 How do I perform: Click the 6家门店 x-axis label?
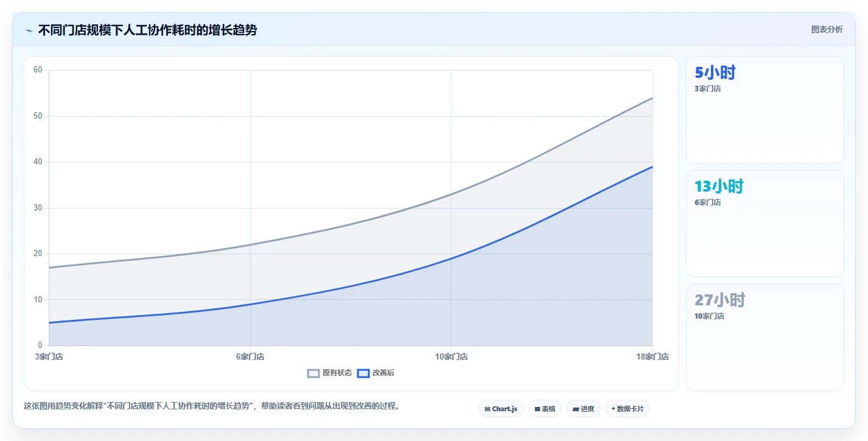click(250, 356)
